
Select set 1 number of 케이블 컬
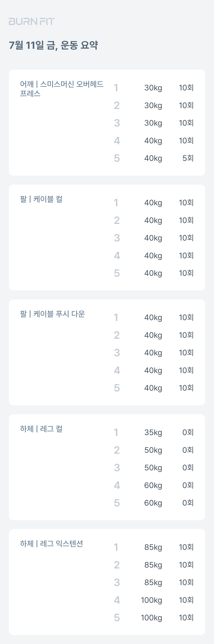[x=116, y=203]
